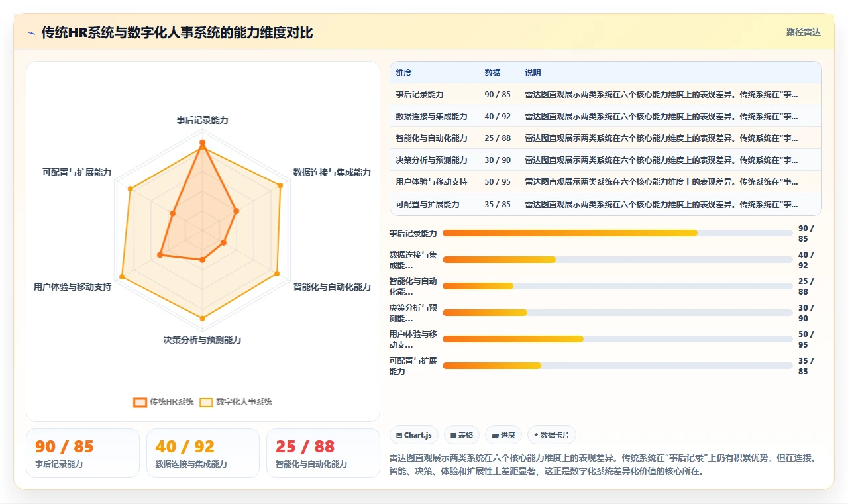Toggle the 数字化人事系统 legend item
This screenshot has height=504, width=848.
235,402
